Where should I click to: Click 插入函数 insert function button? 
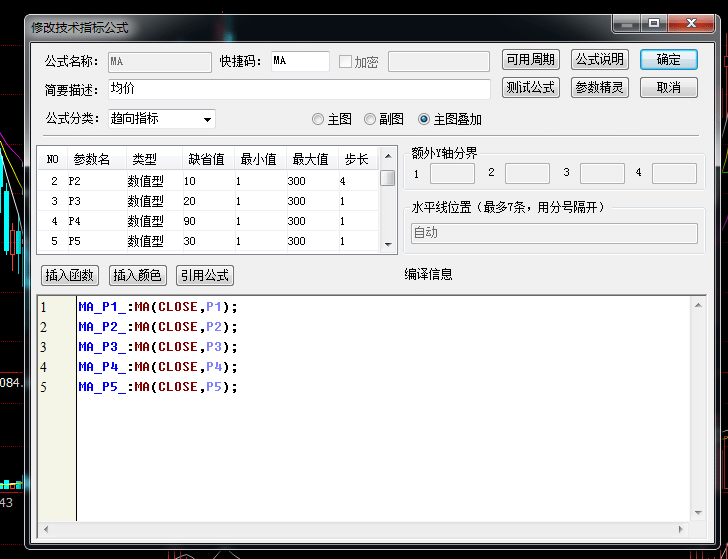tap(69, 275)
